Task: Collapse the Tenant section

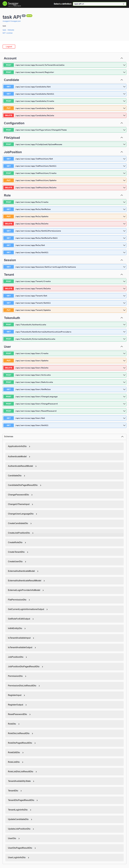Action: coord(122,275)
